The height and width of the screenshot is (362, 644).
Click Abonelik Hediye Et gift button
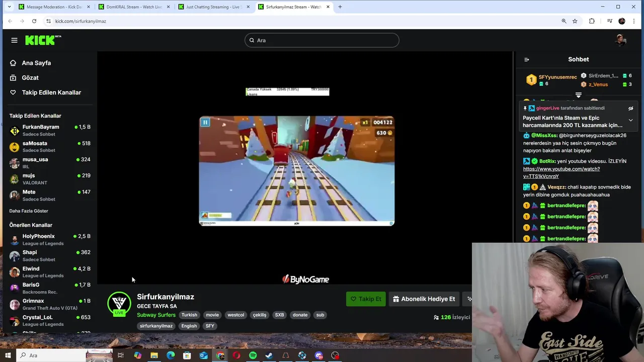424,299
